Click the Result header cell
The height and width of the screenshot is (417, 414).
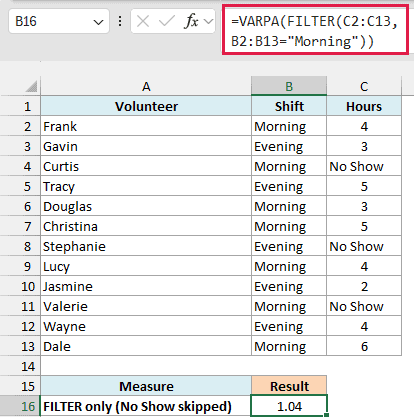pyautogui.click(x=289, y=386)
